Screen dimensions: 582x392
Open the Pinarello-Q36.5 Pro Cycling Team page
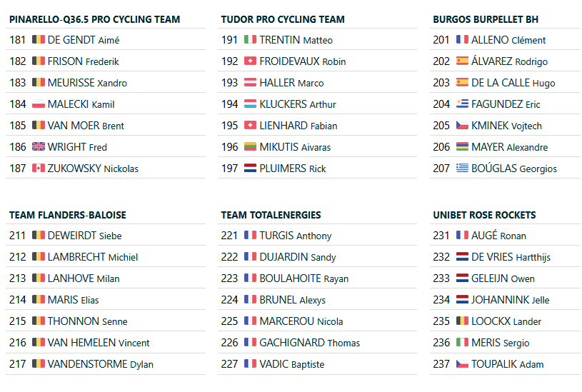(94, 19)
